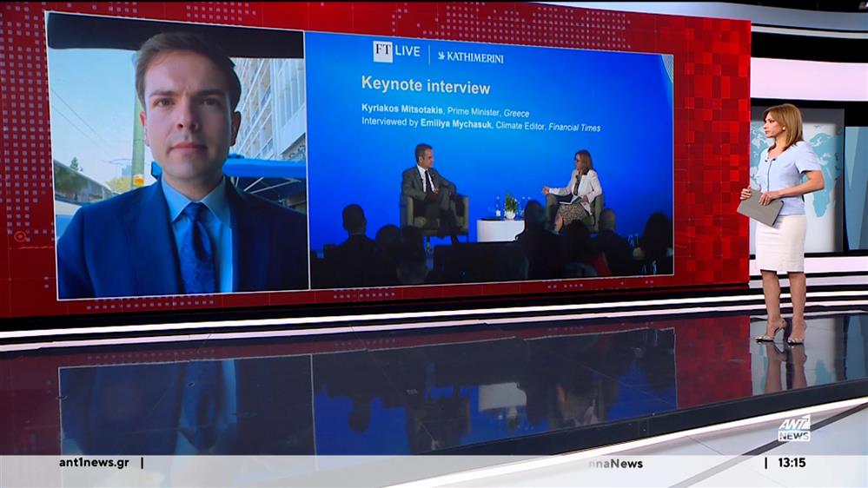
Task: Click the separator bar after ant1news.gr
Action: tap(142, 463)
